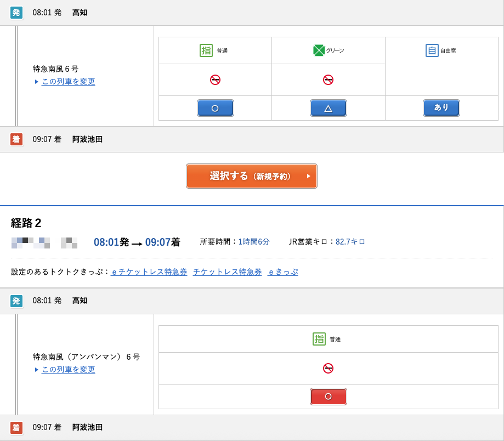Click the red 着 arrival icon of first route
Screen dimensions: 504x441
(x=16, y=139)
